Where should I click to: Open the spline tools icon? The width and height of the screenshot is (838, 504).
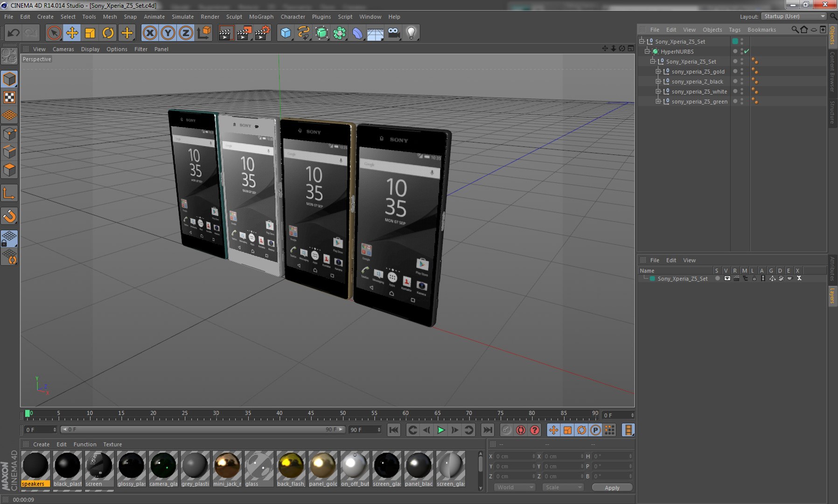point(304,33)
